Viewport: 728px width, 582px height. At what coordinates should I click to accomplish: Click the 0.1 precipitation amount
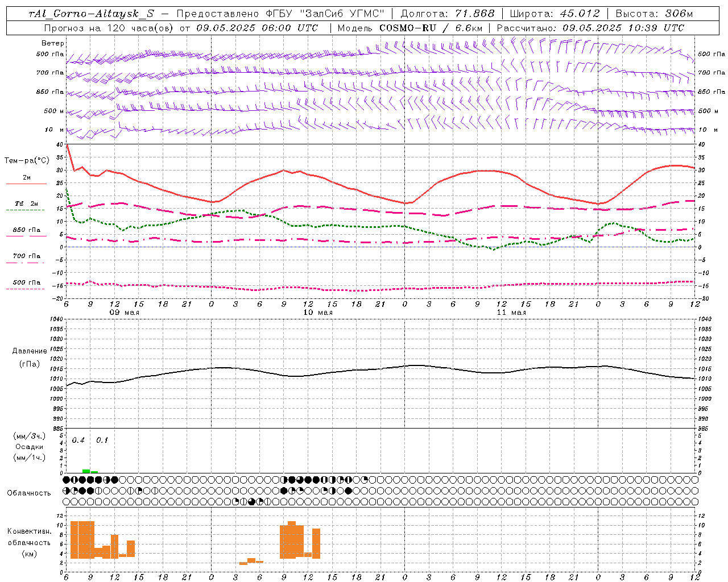102,440
